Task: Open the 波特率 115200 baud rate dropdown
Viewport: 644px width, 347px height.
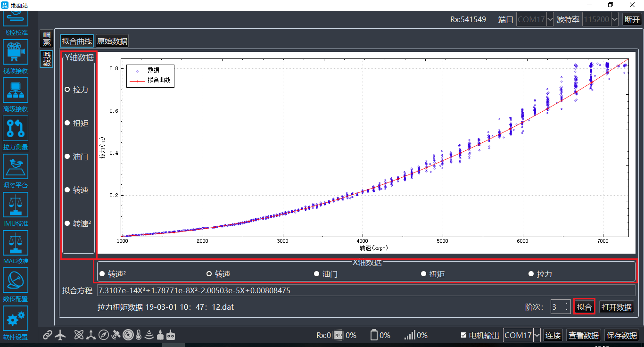Action: point(601,20)
